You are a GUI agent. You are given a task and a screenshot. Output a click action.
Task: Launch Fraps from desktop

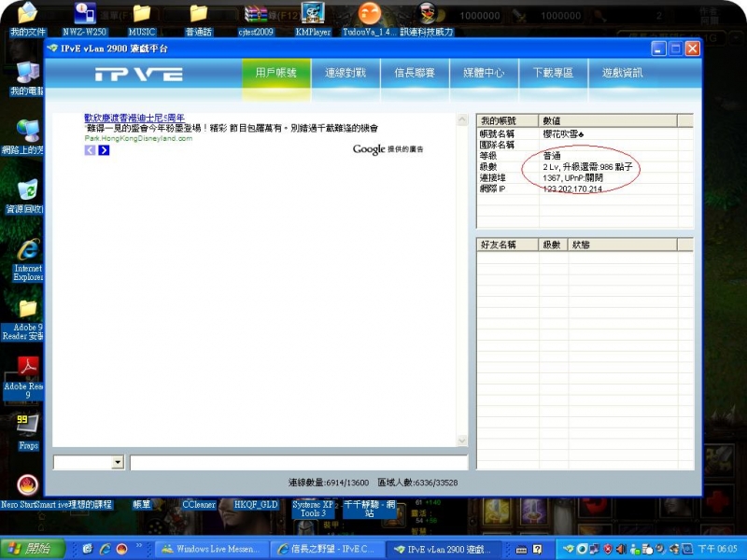pyautogui.click(x=28, y=432)
